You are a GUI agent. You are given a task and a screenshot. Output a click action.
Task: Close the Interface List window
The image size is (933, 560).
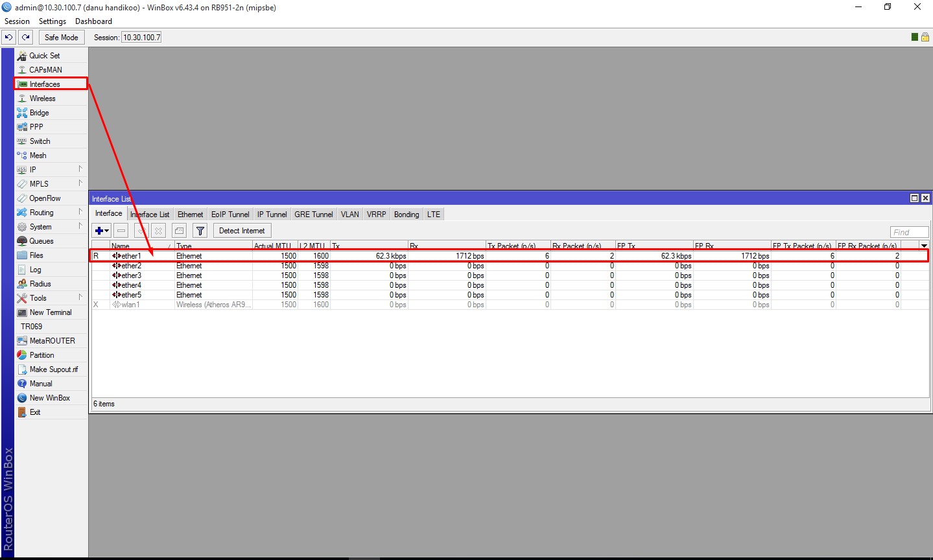[x=925, y=198]
